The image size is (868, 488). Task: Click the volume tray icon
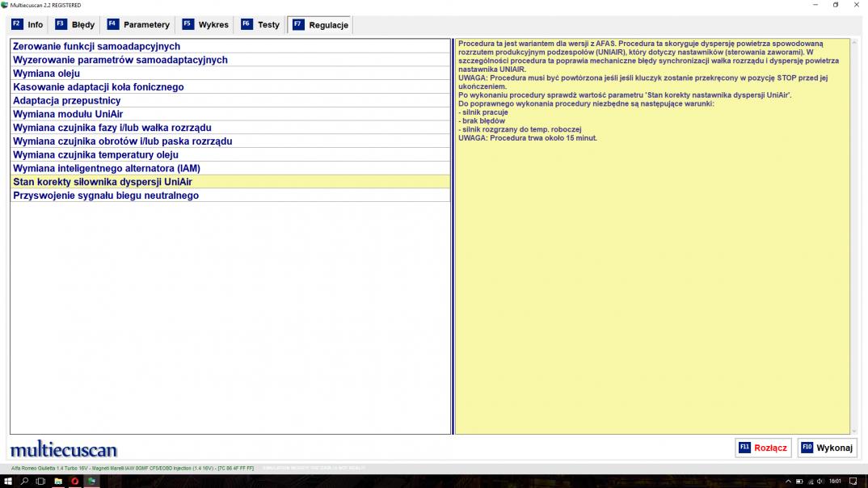(x=820, y=482)
